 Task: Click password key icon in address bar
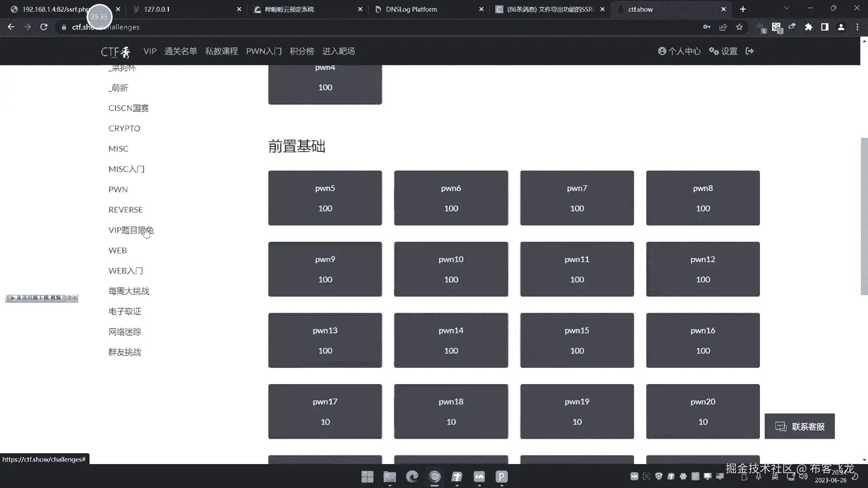[707, 27]
